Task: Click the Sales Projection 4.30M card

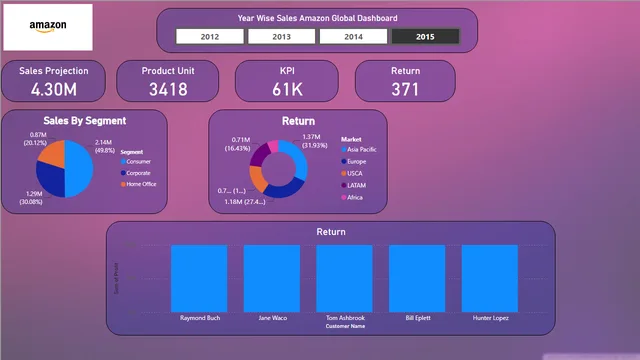Action: (53, 81)
